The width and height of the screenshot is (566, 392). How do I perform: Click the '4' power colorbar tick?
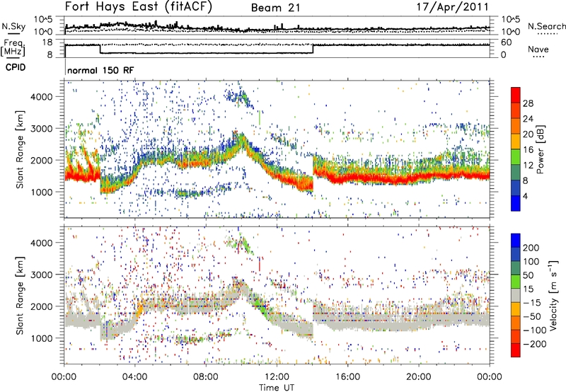click(x=525, y=196)
